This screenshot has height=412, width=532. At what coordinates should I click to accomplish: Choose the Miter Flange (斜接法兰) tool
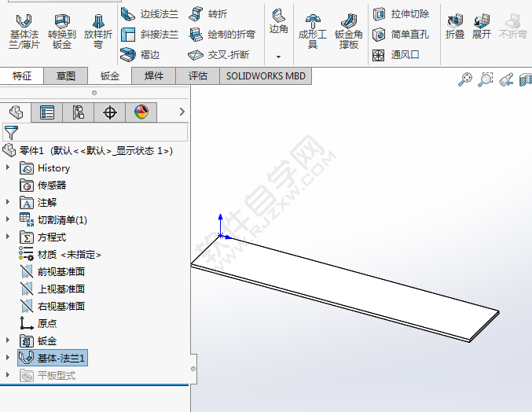pyautogui.click(x=149, y=35)
